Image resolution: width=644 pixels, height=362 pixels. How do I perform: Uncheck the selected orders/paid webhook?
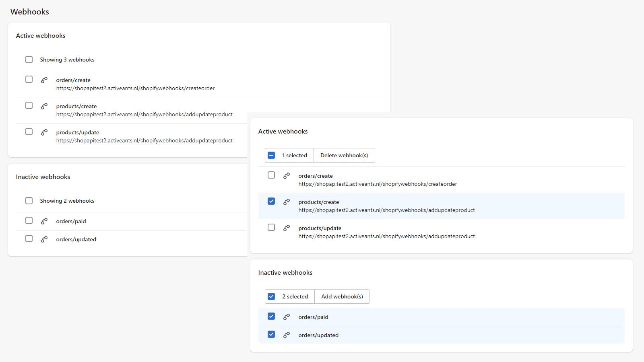271,316
